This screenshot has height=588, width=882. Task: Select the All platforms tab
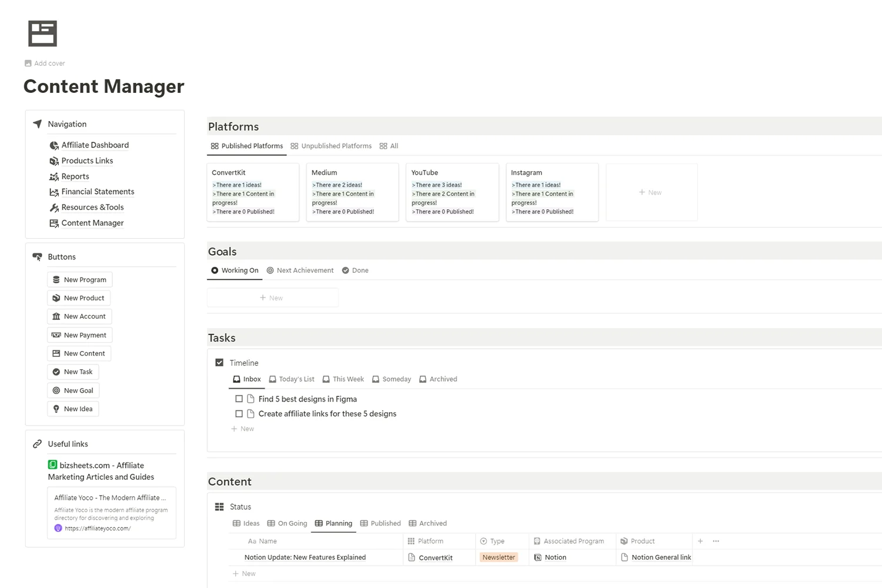(389, 146)
